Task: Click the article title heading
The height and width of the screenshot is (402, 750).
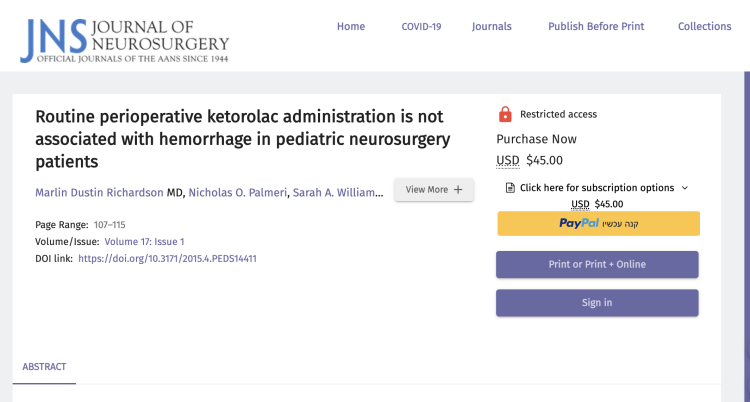Action: tap(240, 138)
